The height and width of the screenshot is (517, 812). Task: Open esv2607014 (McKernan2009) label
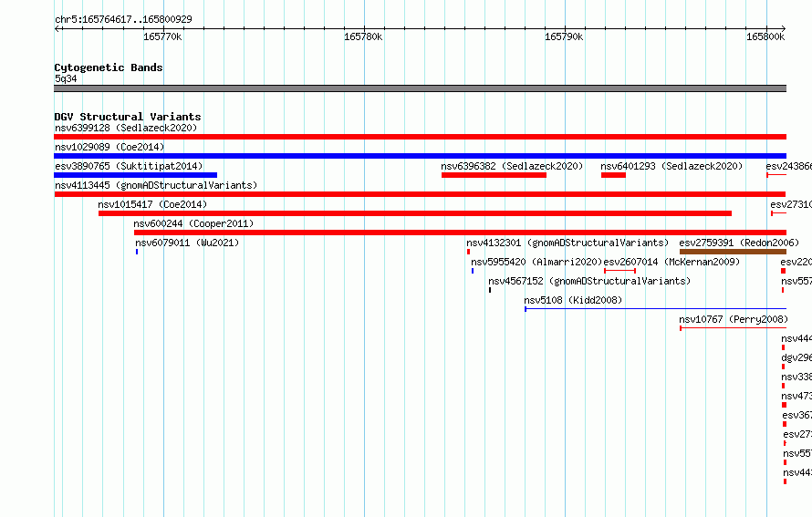[671, 262]
